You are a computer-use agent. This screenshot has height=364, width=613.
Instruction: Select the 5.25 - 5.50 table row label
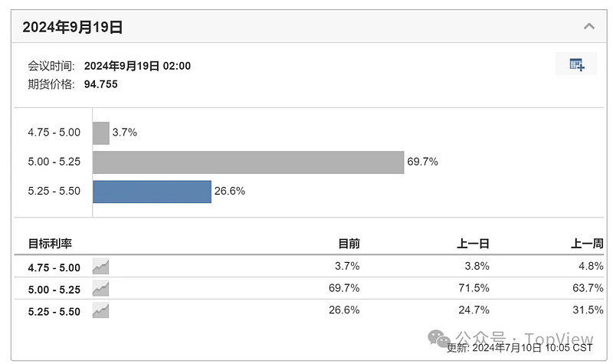click(54, 311)
